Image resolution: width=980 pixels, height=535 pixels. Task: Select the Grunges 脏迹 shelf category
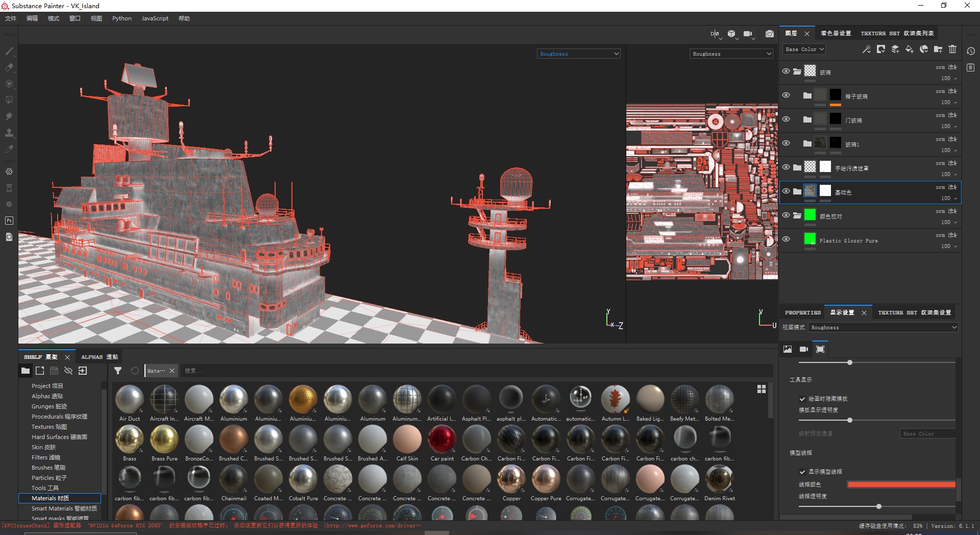49,406
